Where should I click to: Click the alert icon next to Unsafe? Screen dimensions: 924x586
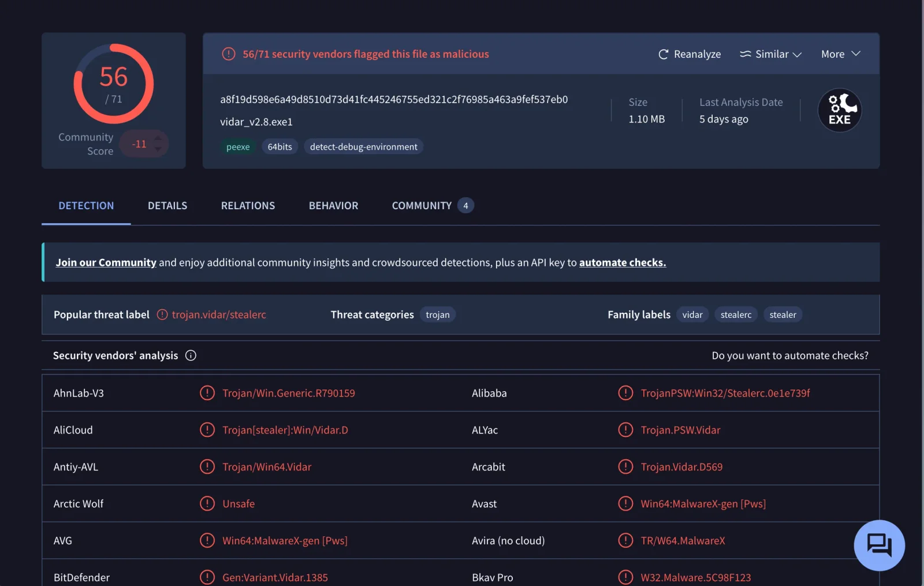click(x=207, y=504)
